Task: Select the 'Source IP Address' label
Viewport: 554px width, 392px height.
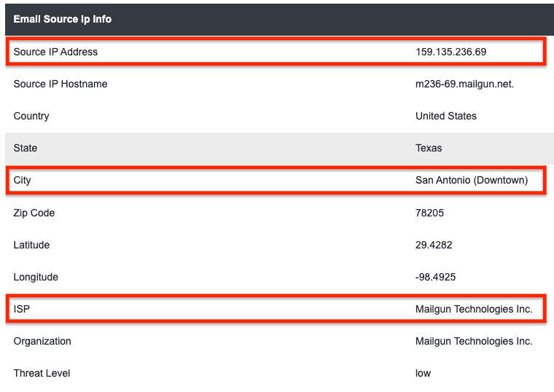Action: pos(55,52)
